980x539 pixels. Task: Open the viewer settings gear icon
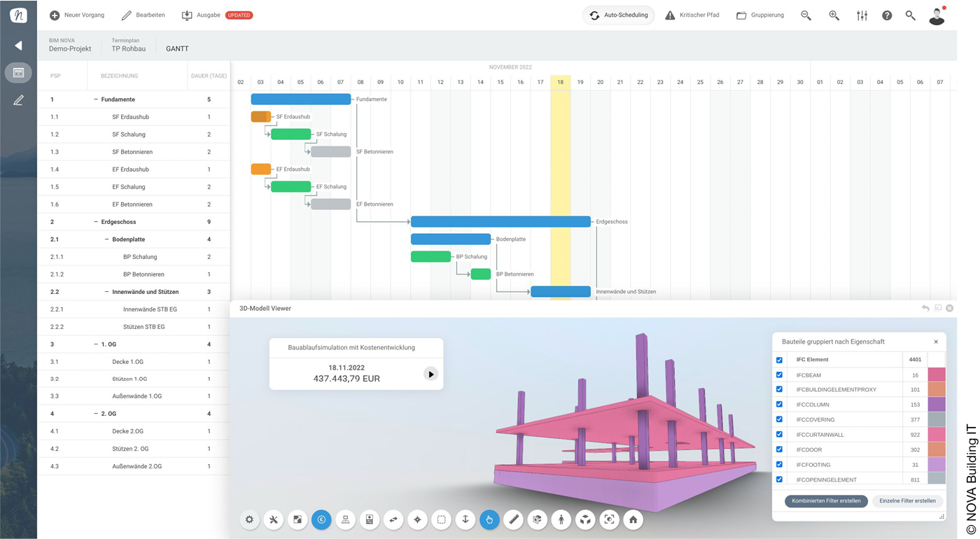pos(250,519)
